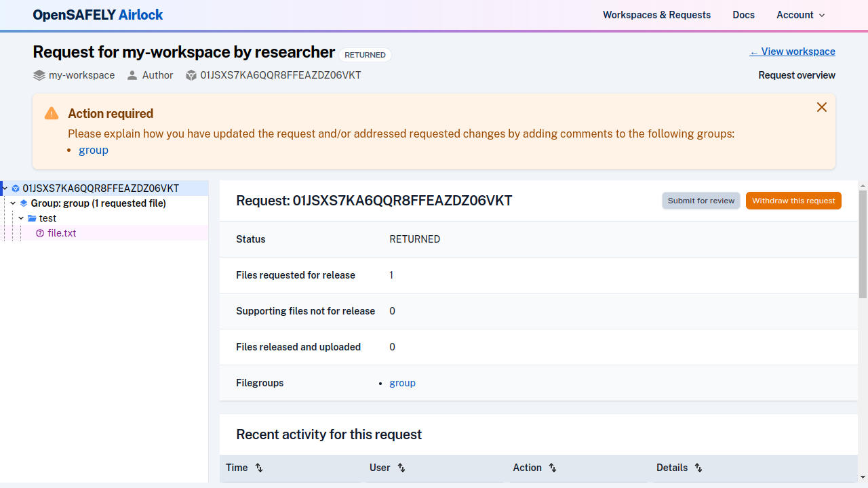
Task: Click the cube icon beside the request ID
Action: point(191,75)
